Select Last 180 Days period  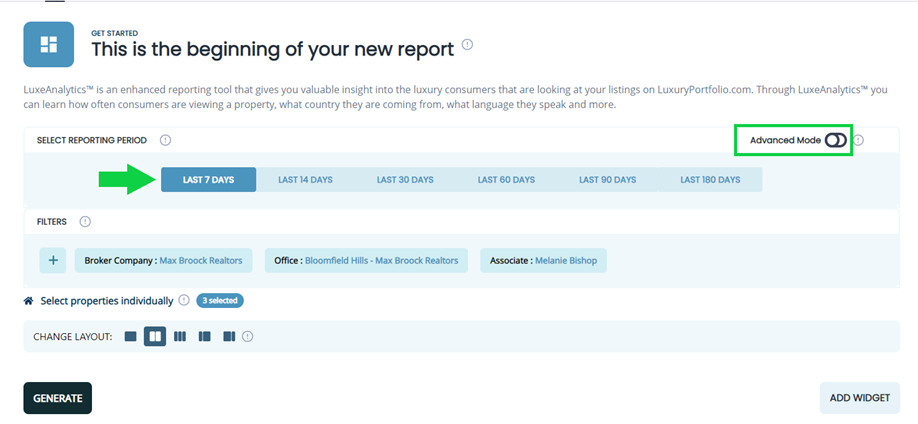710,180
